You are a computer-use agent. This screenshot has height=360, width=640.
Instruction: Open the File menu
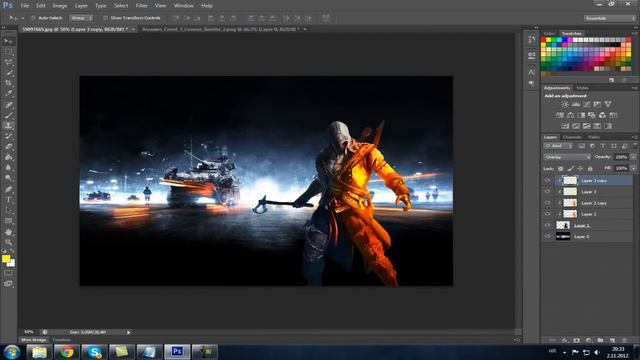[x=25, y=6]
